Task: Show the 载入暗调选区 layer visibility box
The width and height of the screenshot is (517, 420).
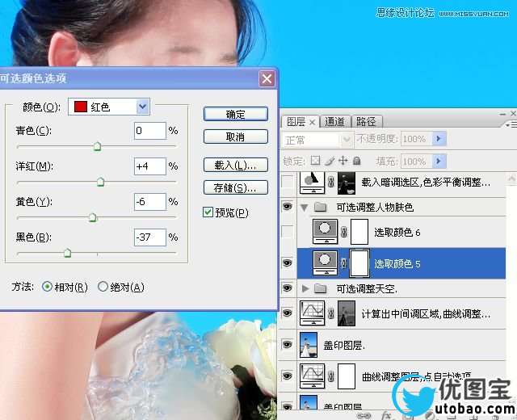Action: [x=288, y=182]
